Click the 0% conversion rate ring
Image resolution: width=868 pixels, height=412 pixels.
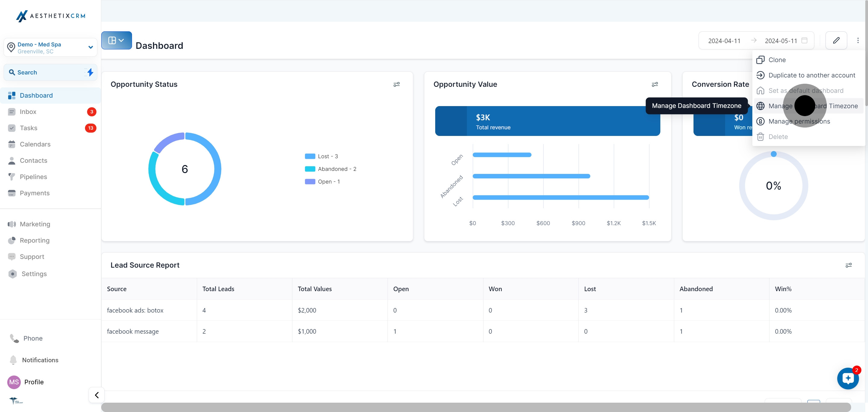click(774, 186)
